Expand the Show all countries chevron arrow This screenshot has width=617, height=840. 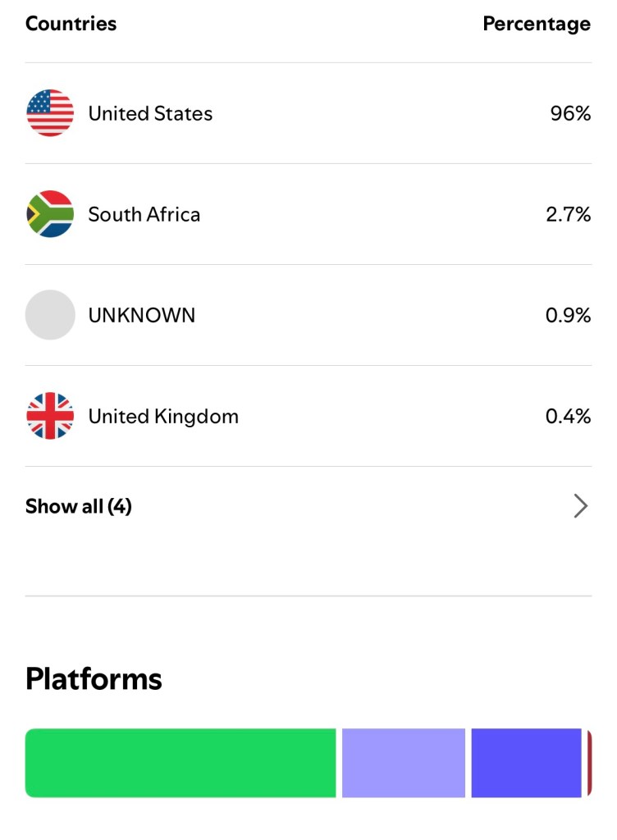pyautogui.click(x=580, y=506)
